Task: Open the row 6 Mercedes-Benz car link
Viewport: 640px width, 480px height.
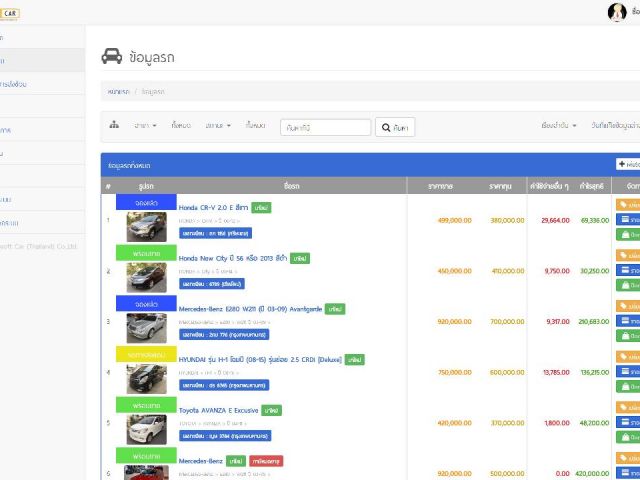Action: 200,461
